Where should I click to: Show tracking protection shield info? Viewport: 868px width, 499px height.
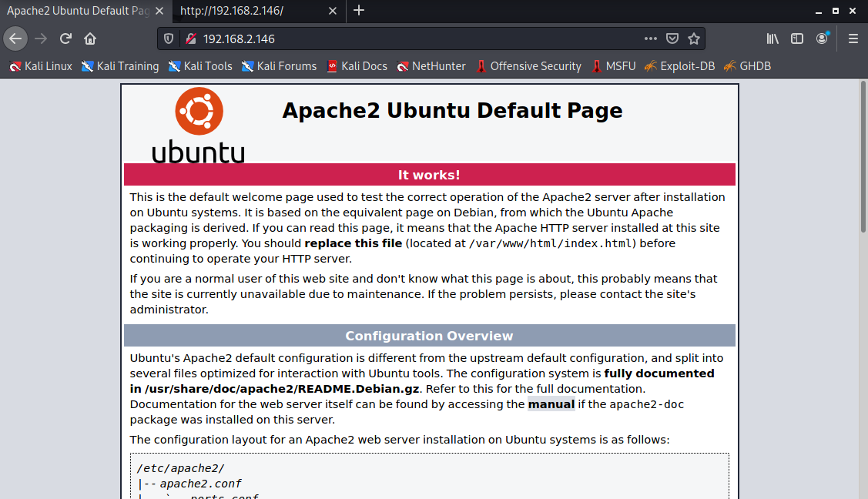tap(169, 39)
